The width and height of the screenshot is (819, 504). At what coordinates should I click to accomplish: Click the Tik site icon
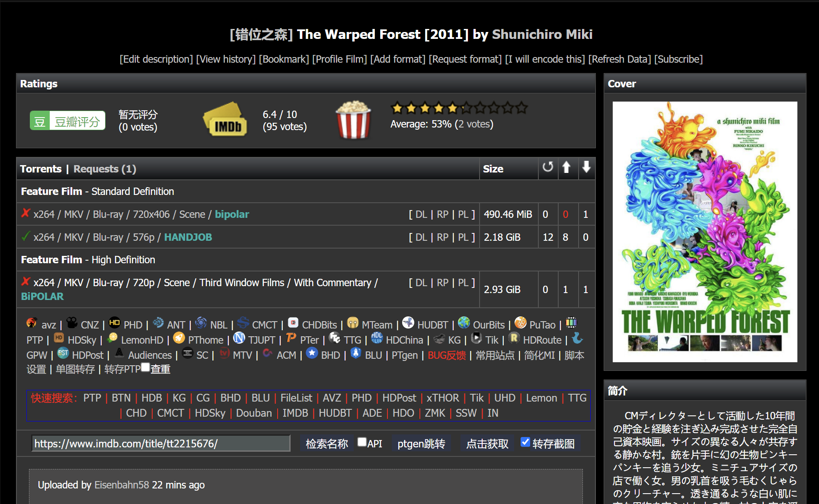(x=477, y=338)
